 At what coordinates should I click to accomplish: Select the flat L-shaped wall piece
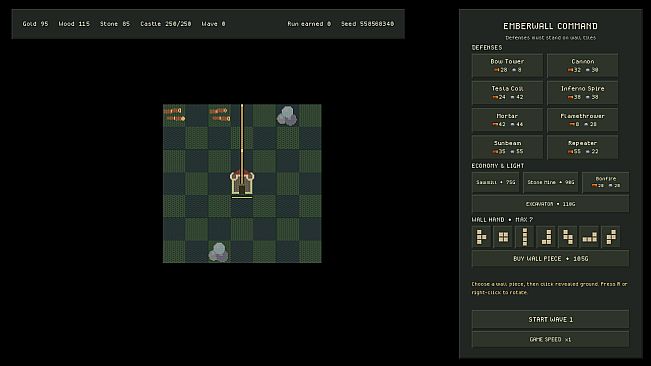tap(589, 237)
